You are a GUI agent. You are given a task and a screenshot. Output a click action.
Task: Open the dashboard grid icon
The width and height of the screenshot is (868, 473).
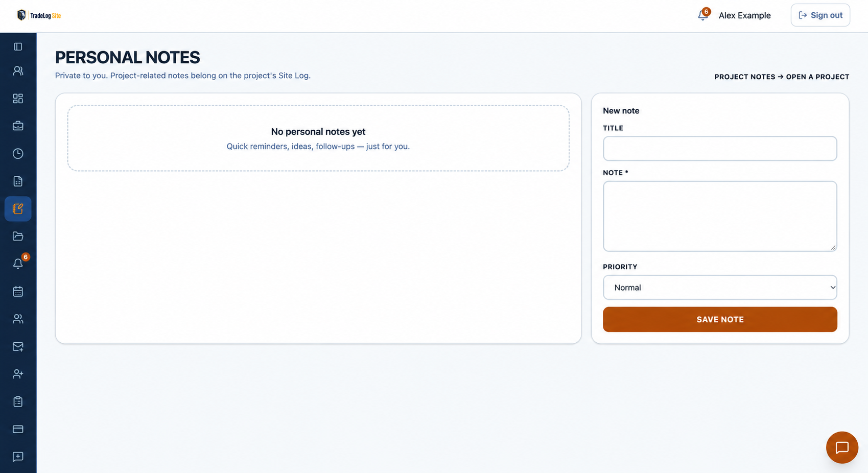(x=18, y=98)
